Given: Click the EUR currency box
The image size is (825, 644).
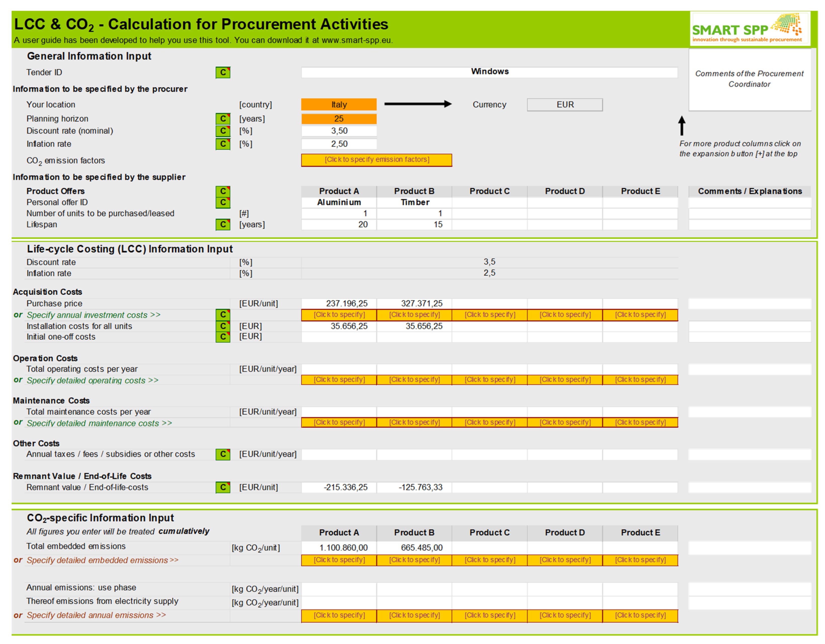Looking at the screenshot, I should point(565,105).
